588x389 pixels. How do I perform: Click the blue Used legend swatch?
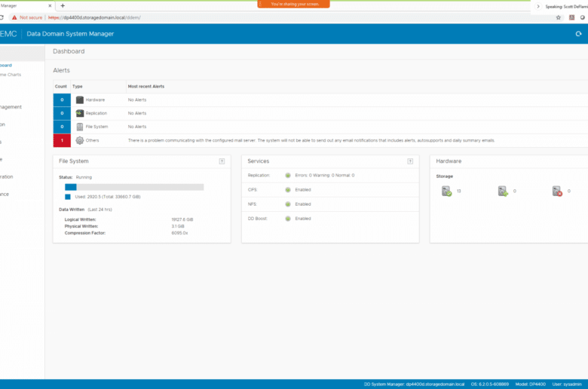click(x=68, y=197)
